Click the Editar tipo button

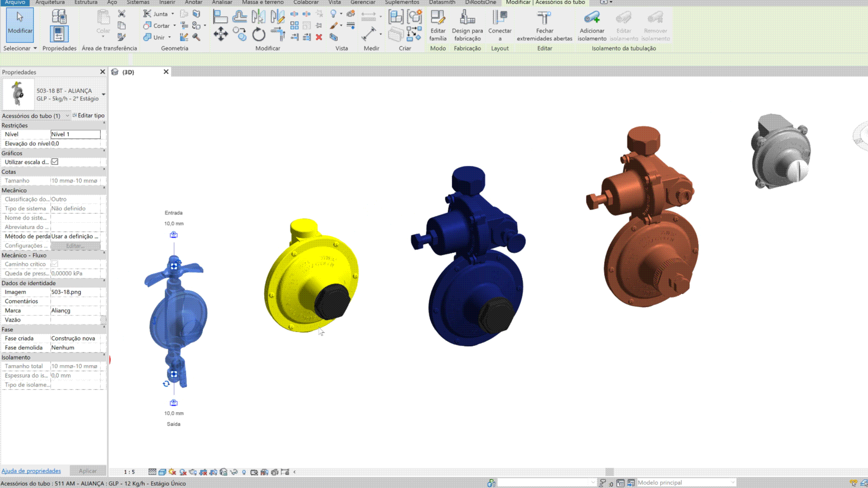coord(89,116)
